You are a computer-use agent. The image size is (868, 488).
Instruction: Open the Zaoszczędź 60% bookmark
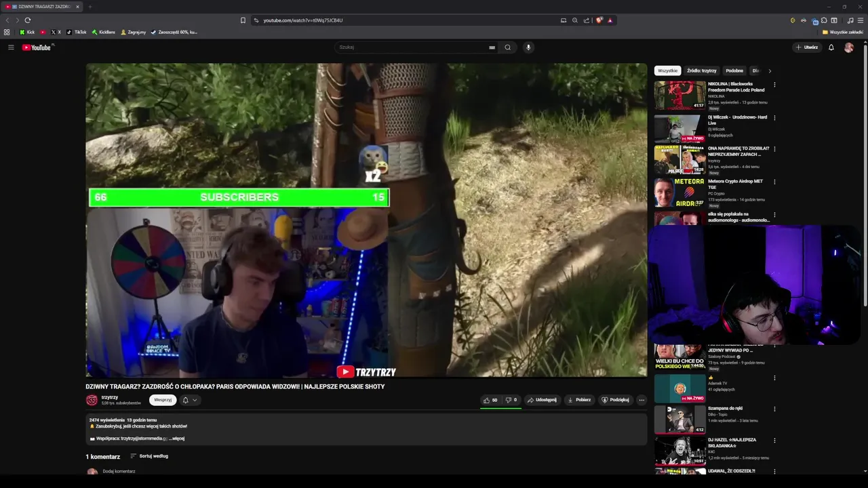(174, 32)
